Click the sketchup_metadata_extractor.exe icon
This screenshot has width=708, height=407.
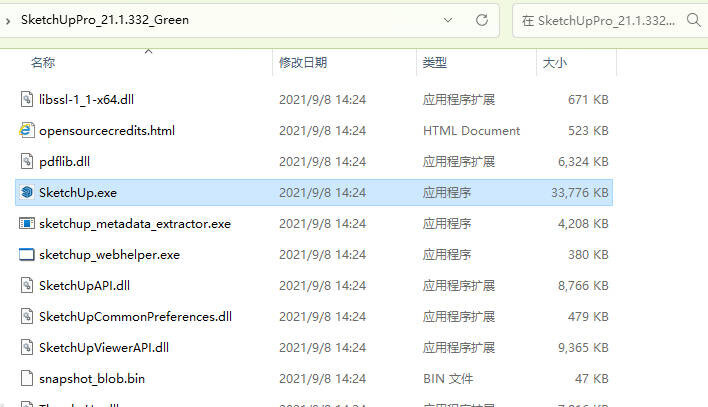coord(27,223)
